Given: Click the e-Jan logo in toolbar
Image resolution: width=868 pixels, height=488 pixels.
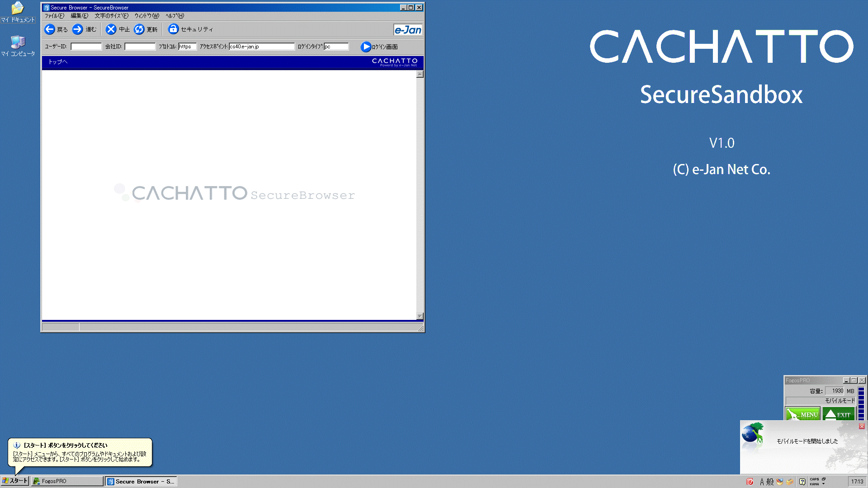Looking at the screenshot, I should 408,30.
